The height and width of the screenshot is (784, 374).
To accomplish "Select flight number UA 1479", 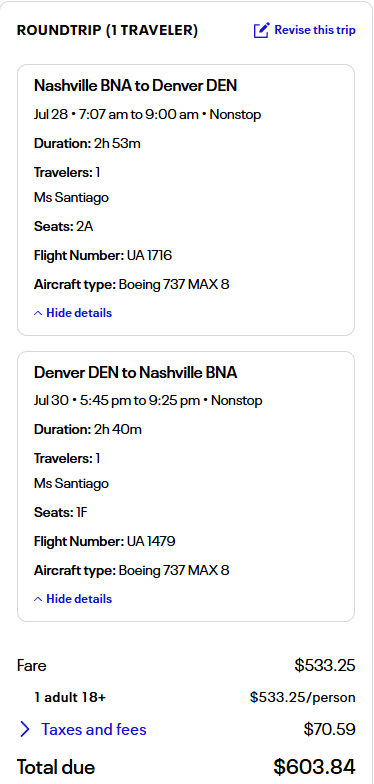I will click(x=151, y=542).
